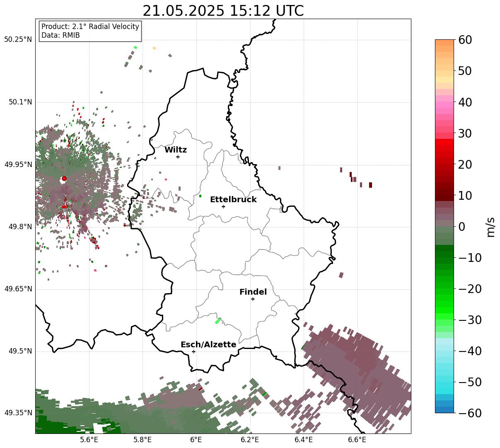Click the 6.6°E longitude label

tap(357, 440)
